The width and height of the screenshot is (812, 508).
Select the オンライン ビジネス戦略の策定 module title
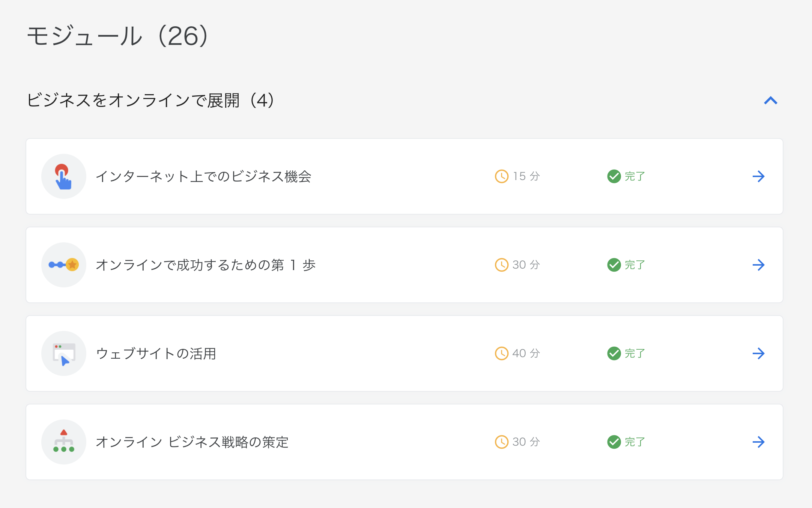coord(192,442)
